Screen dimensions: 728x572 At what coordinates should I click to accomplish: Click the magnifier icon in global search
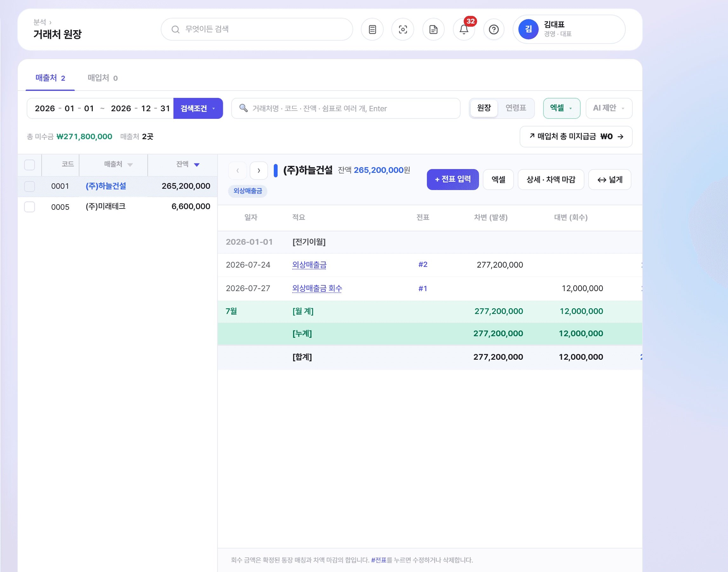(175, 30)
